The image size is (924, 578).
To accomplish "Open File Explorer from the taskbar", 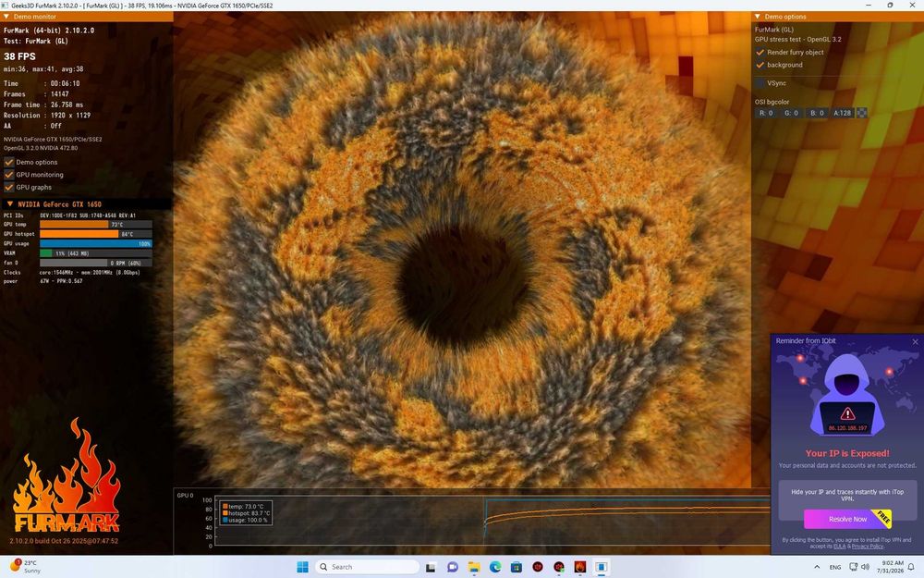I will click(474, 567).
